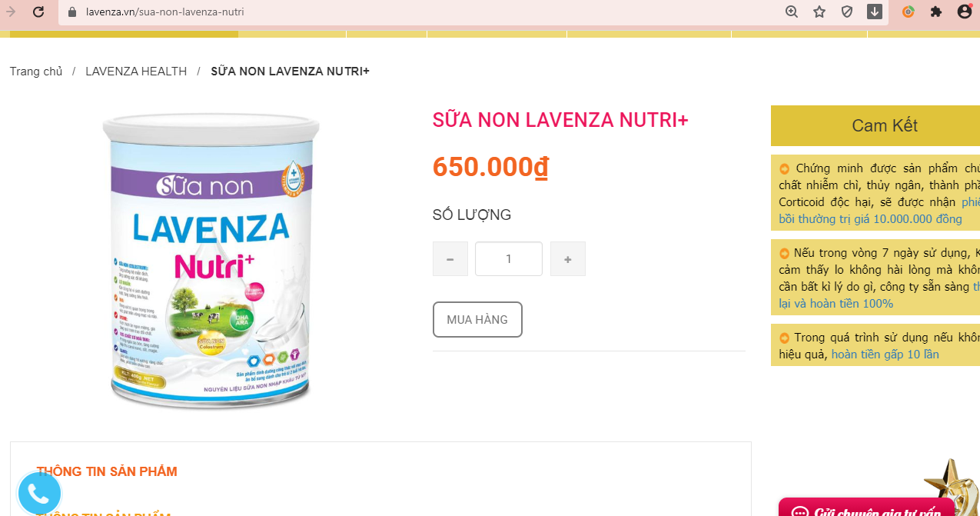Image resolution: width=980 pixels, height=516 pixels.
Task: Open the LAVENZA HEALTH breadcrumb link
Action: pos(136,72)
